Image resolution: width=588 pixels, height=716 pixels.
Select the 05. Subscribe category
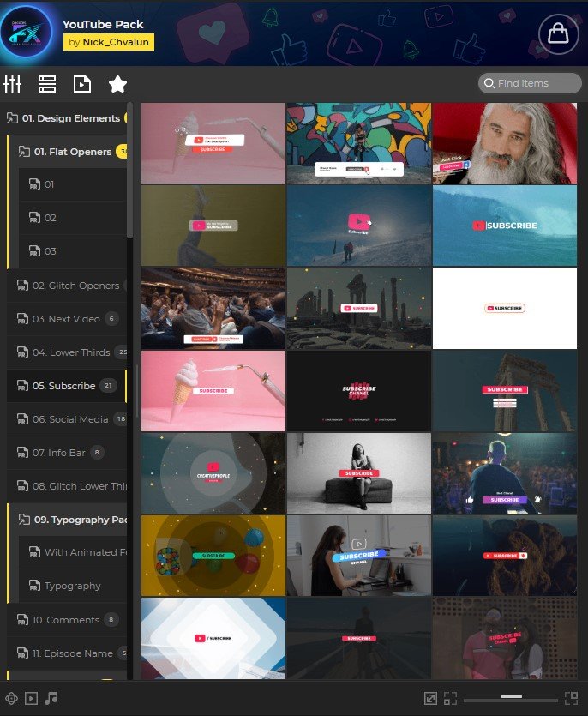(x=63, y=386)
